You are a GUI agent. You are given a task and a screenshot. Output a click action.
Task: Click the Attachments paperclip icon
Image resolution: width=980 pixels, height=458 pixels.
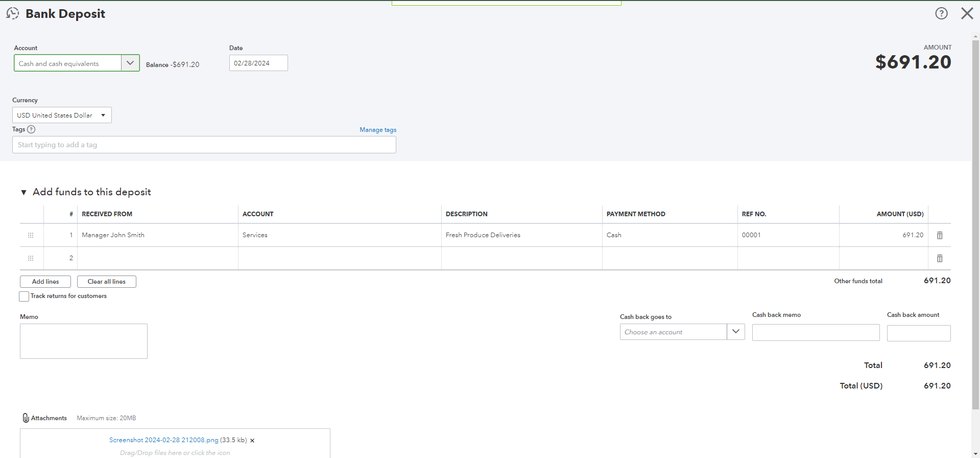(26, 418)
